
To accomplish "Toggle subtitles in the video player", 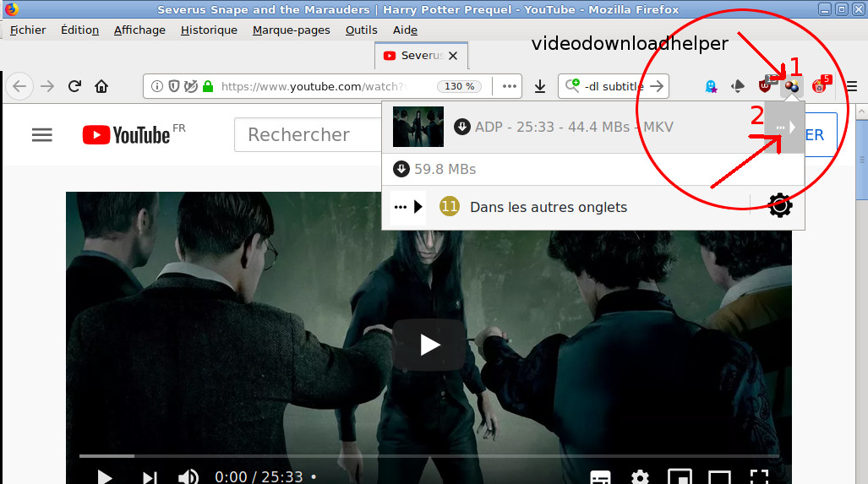I will (600, 476).
